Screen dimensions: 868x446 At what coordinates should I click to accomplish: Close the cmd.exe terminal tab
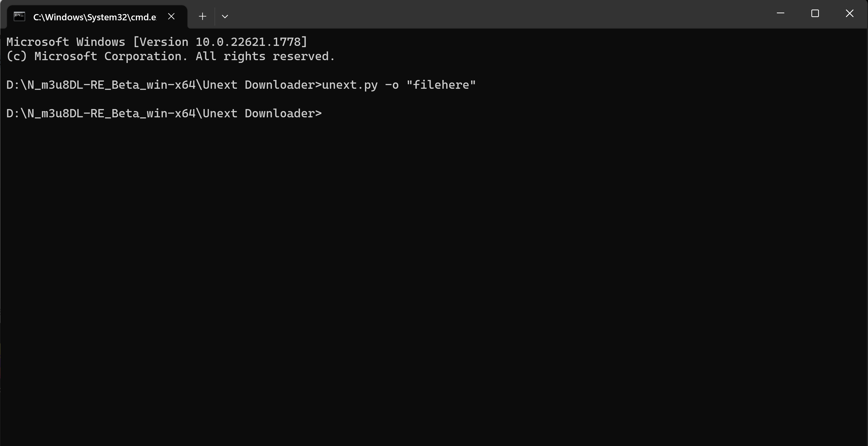(x=171, y=17)
